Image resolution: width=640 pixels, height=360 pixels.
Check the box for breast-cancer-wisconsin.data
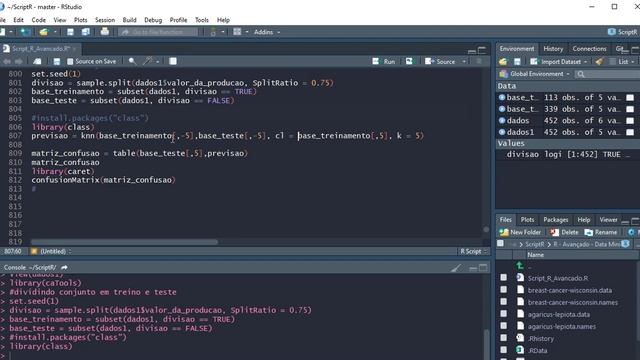click(x=504, y=289)
